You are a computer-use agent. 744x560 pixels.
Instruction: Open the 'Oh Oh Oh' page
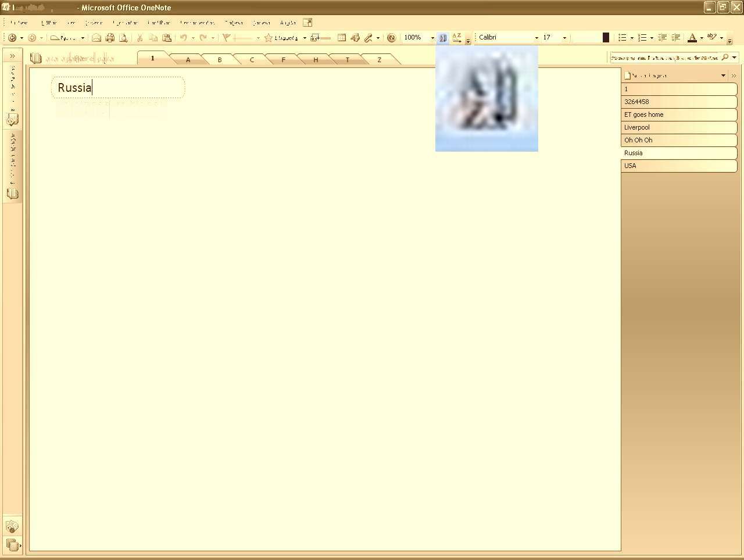679,140
